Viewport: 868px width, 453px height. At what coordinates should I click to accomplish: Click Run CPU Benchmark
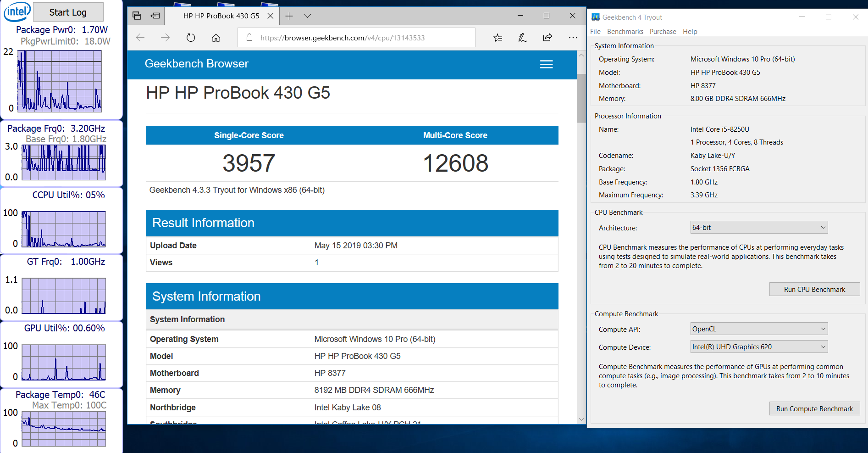814,289
